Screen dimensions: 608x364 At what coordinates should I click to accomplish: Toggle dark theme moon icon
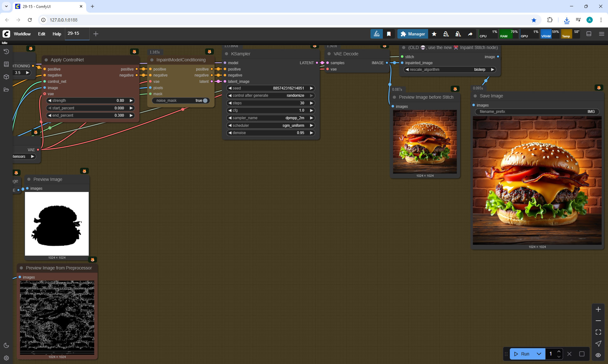click(6, 345)
